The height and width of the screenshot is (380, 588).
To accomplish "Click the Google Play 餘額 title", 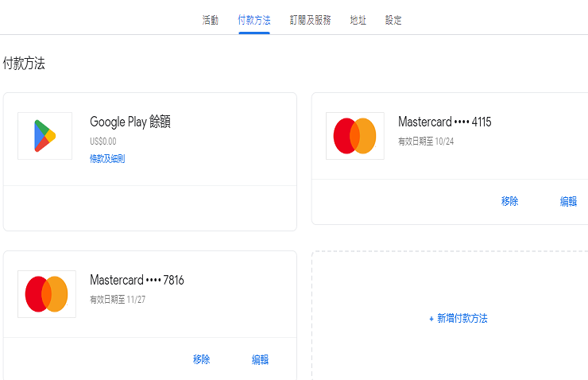I will point(130,122).
